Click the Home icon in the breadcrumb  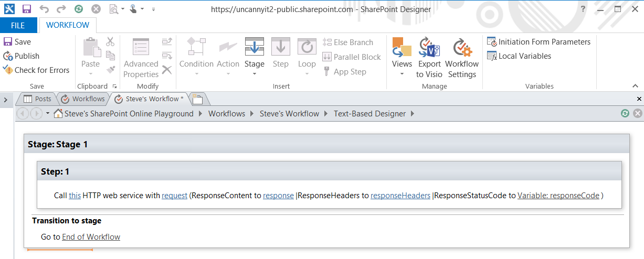pyautogui.click(x=58, y=113)
